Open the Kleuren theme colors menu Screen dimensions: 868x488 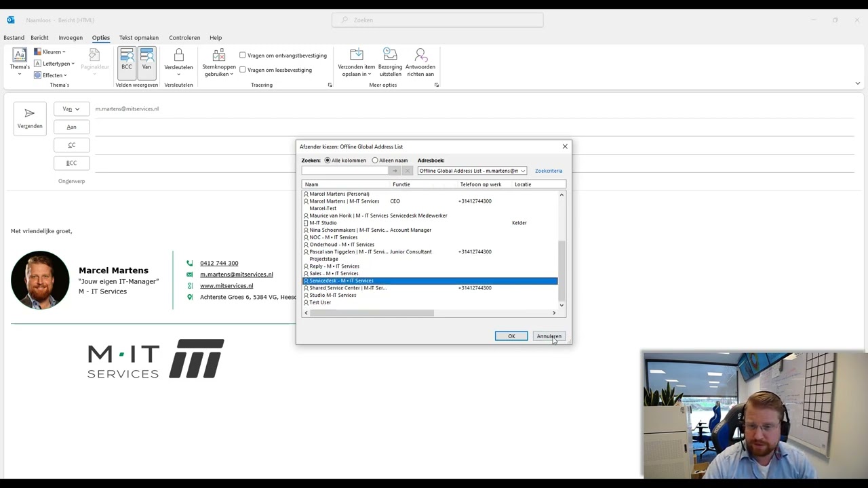[x=50, y=52]
